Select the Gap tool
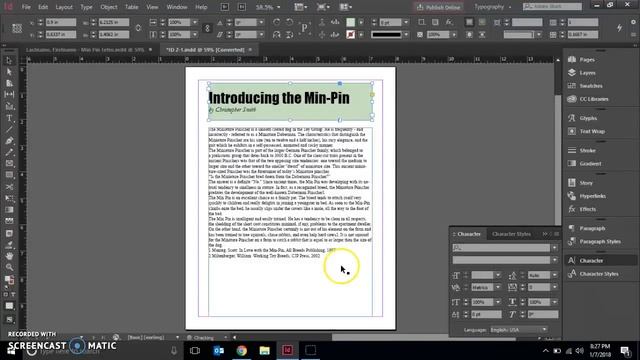The image size is (640, 360). 9,95
